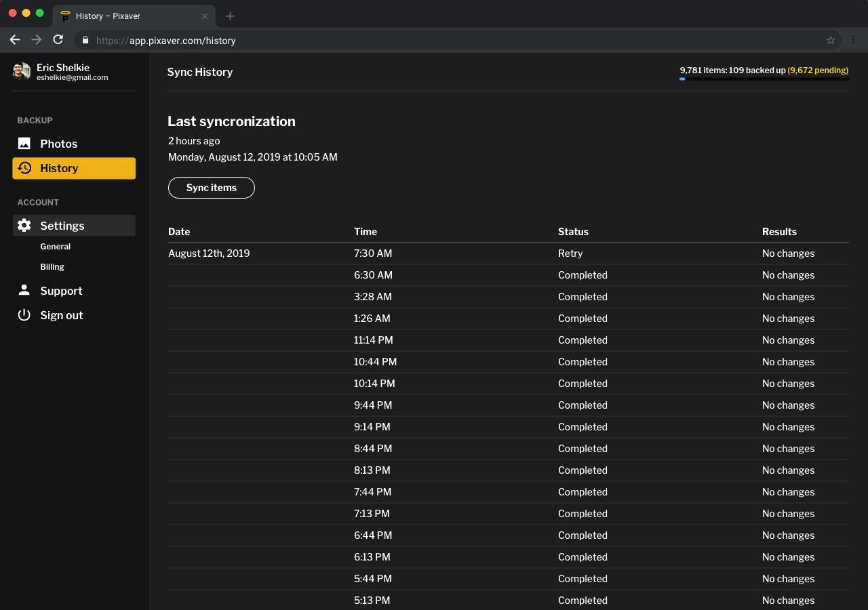
Task: Click the August 12th, 2019 date cell
Action: [209, 253]
